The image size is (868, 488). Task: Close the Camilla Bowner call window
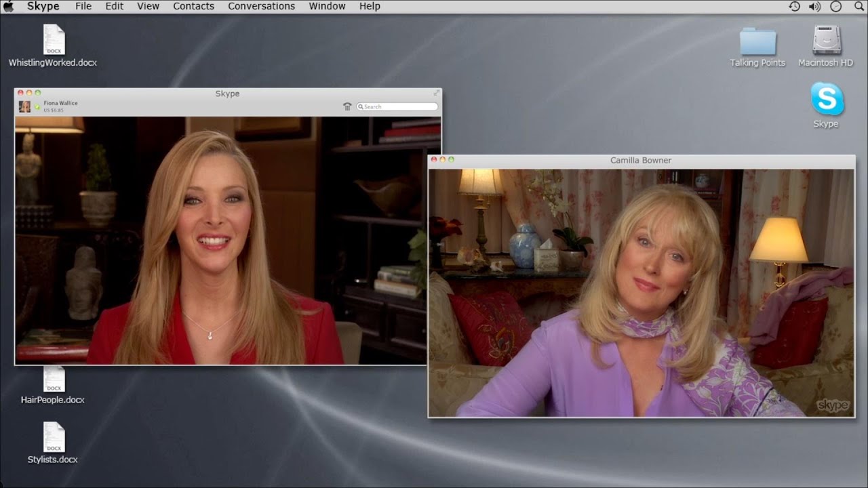pyautogui.click(x=434, y=160)
